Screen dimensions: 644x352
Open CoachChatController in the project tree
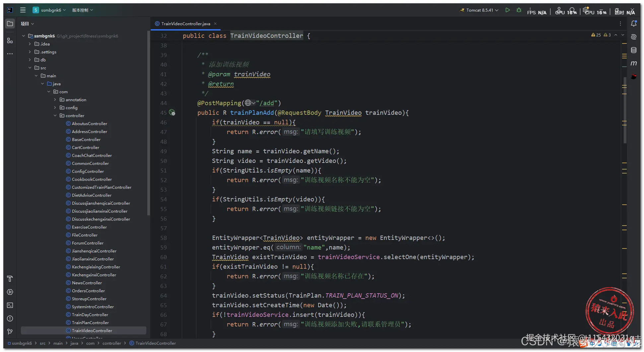pos(89,155)
